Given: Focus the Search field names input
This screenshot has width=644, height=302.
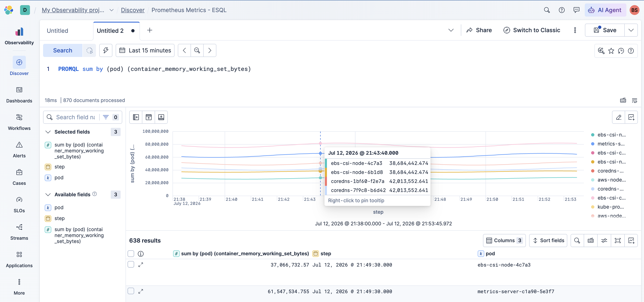Looking at the screenshot, I should pyautogui.click(x=75, y=117).
